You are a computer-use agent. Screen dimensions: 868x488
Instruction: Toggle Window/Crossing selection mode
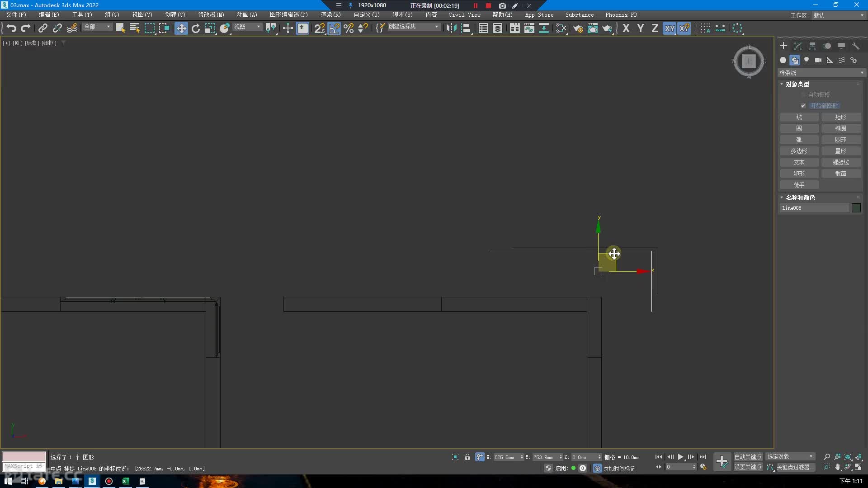[164, 28]
